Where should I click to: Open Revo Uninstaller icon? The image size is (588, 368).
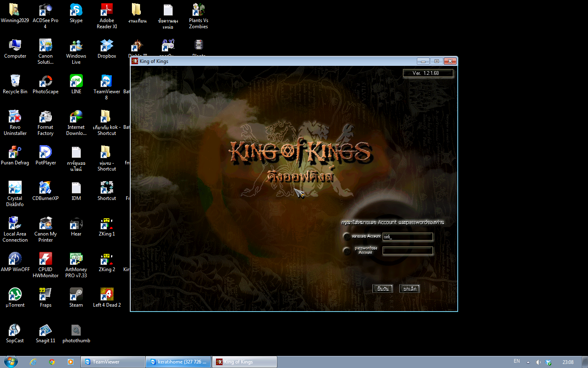pyautogui.click(x=15, y=123)
